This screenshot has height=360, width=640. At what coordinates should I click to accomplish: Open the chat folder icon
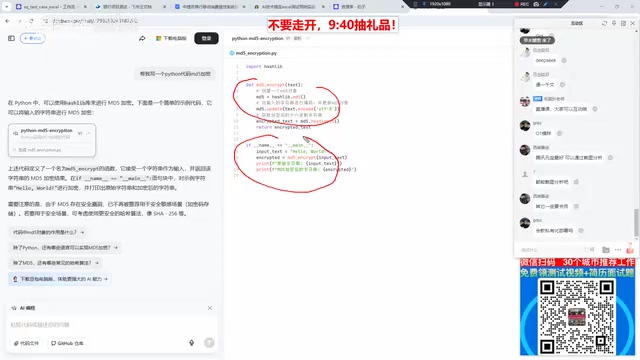[x=606, y=250]
